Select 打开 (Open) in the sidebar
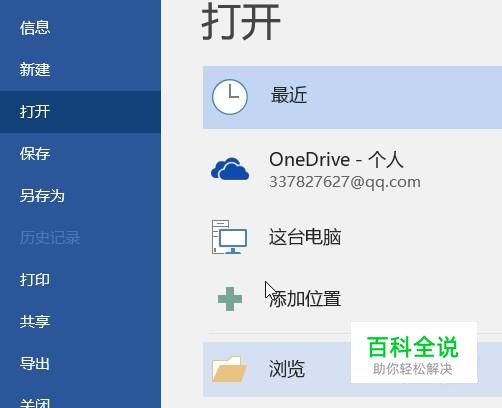The image size is (502, 408). 80,112
